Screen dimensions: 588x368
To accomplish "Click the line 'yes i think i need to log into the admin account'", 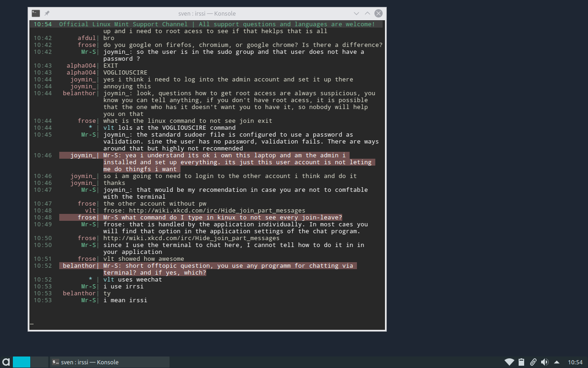I will tap(228, 80).
